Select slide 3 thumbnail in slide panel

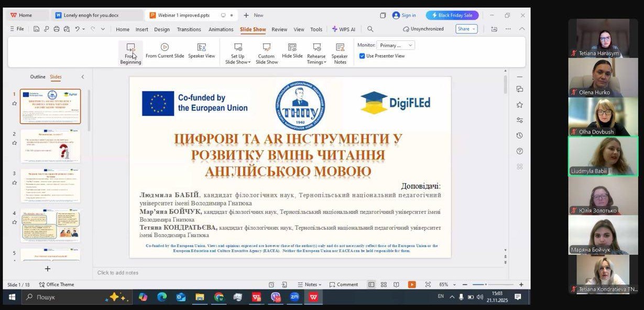50,185
